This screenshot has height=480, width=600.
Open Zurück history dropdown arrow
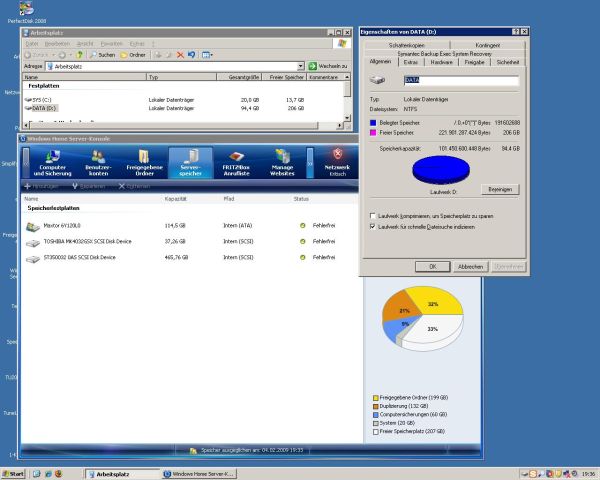pos(54,55)
